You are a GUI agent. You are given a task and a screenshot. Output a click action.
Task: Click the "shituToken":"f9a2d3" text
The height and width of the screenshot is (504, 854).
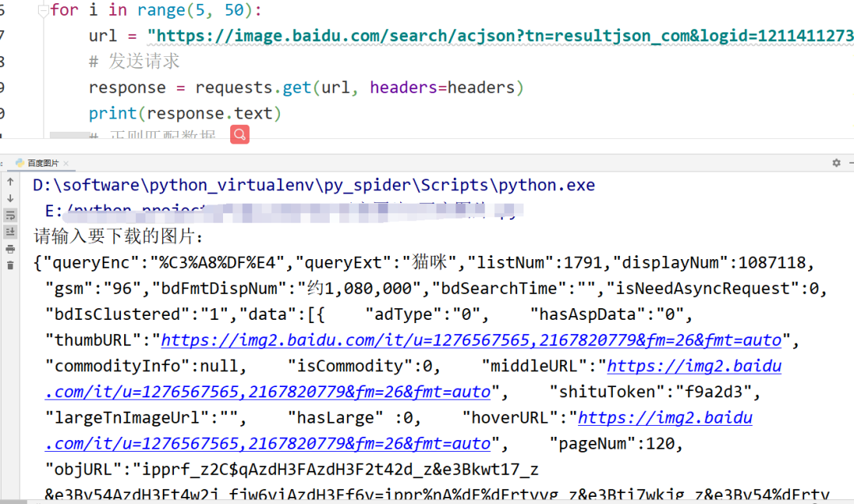coord(651,392)
